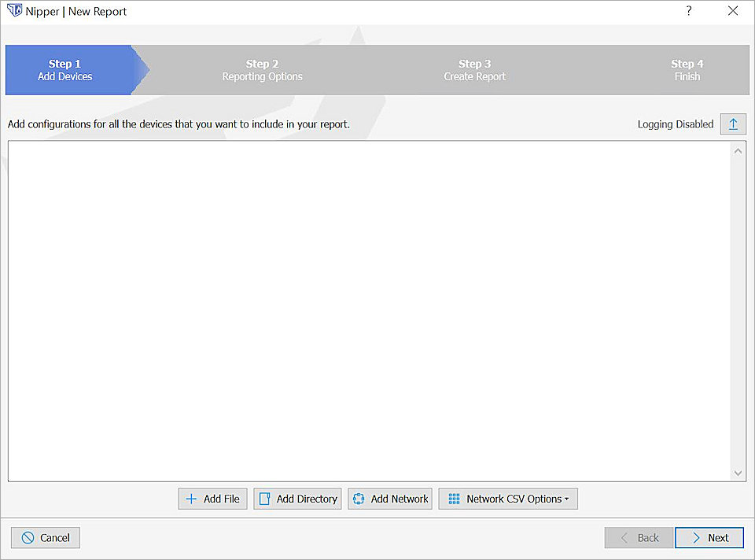Click the help question mark icon
The height and width of the screenshot is (560, 755).
tap(689, 11)
